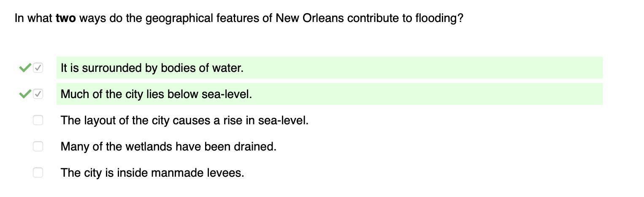The image size is (644, 197).
Task: Select answer text 'It is surrounded by bodies of water.'
Action: (x=152, y=68)
